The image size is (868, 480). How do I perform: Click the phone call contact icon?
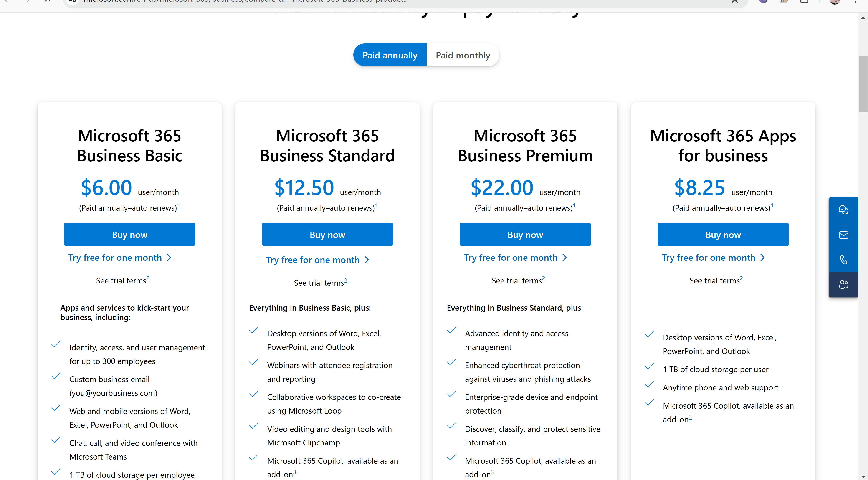(843, 260)
